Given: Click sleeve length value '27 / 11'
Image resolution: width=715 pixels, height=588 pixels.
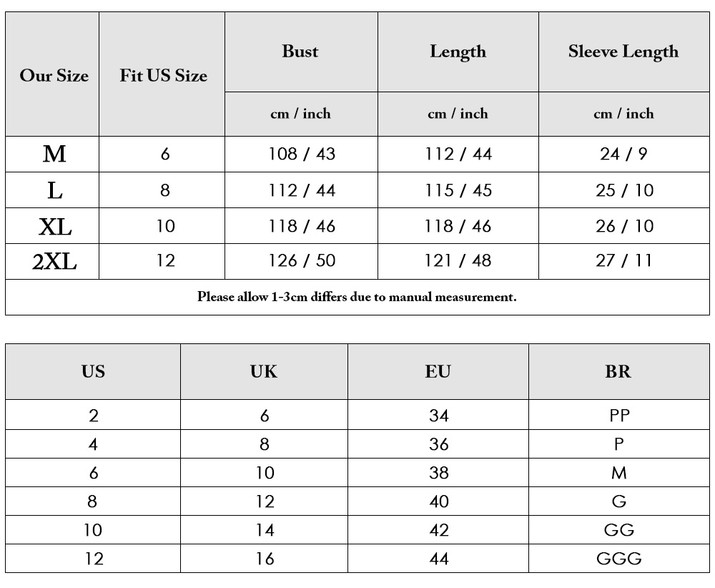Looking at the screenshot, I should [623, 261].
